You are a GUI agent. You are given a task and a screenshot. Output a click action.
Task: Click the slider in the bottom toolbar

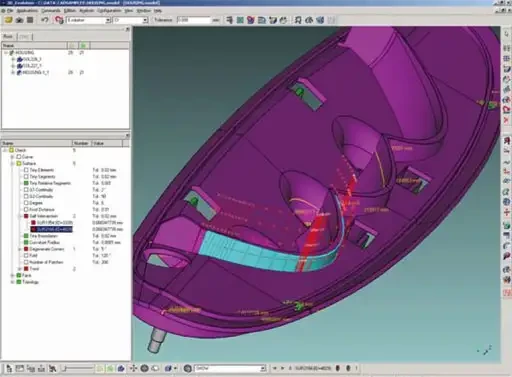[79, 368]
